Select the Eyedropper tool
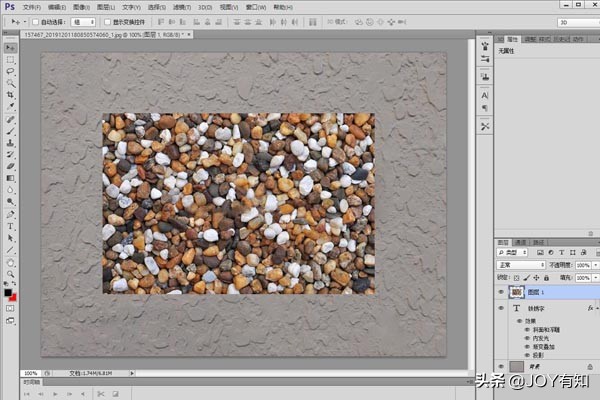 point(10,106)
